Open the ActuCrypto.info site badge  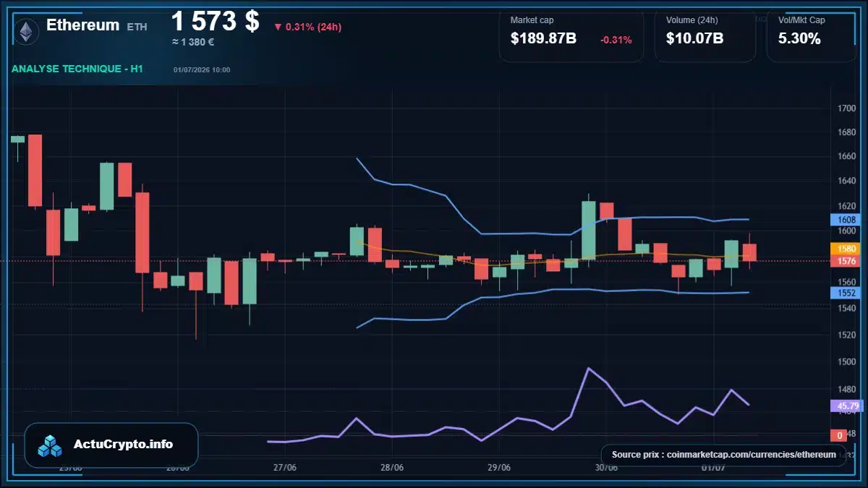pyautogui.click(x=111, y=445)
